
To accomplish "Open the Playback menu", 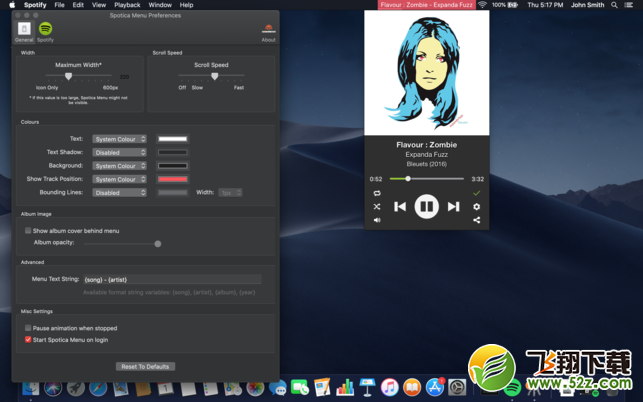I will point(127,5).
